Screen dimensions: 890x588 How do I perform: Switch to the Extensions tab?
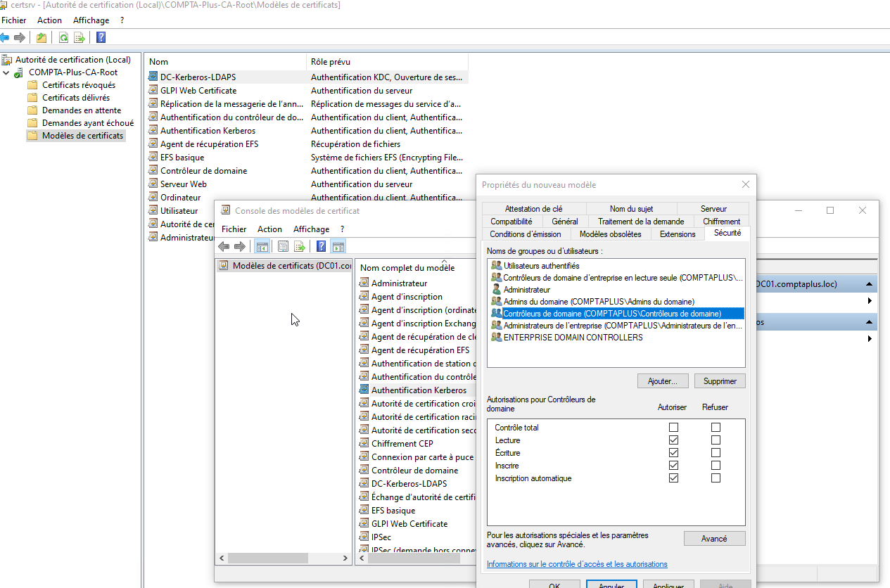coord(678,234)
